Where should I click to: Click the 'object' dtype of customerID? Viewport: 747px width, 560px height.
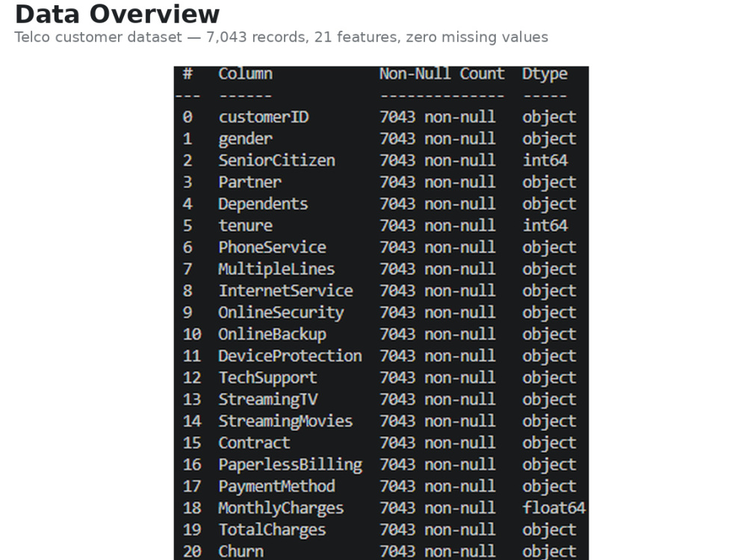pos(549,118)
